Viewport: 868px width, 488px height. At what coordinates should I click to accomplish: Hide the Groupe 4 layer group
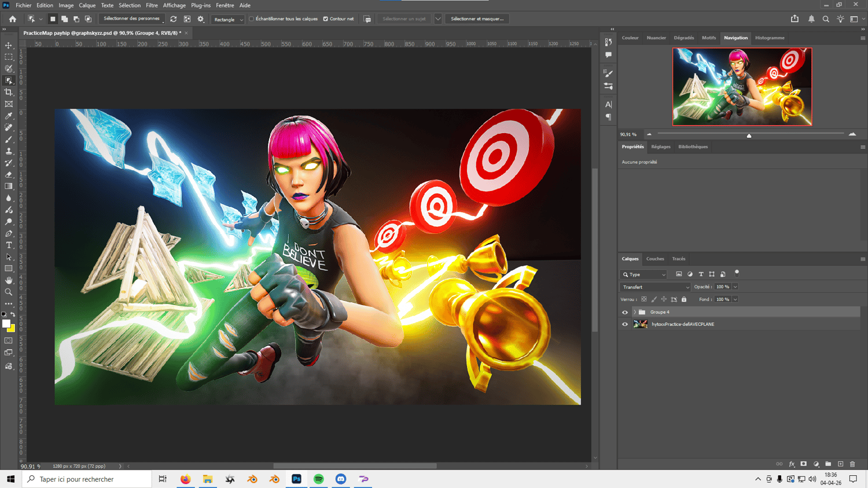tap(625, 312)
